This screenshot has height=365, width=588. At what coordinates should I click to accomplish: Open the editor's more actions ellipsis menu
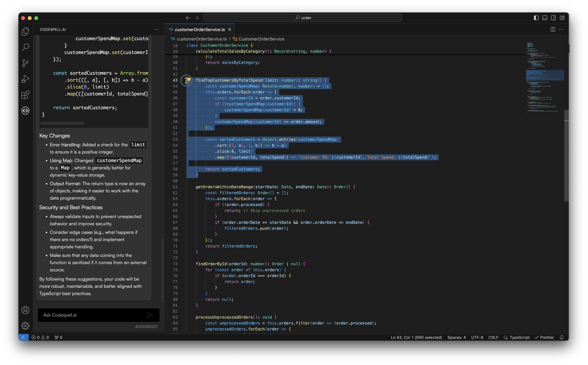(x=561, y=29)
